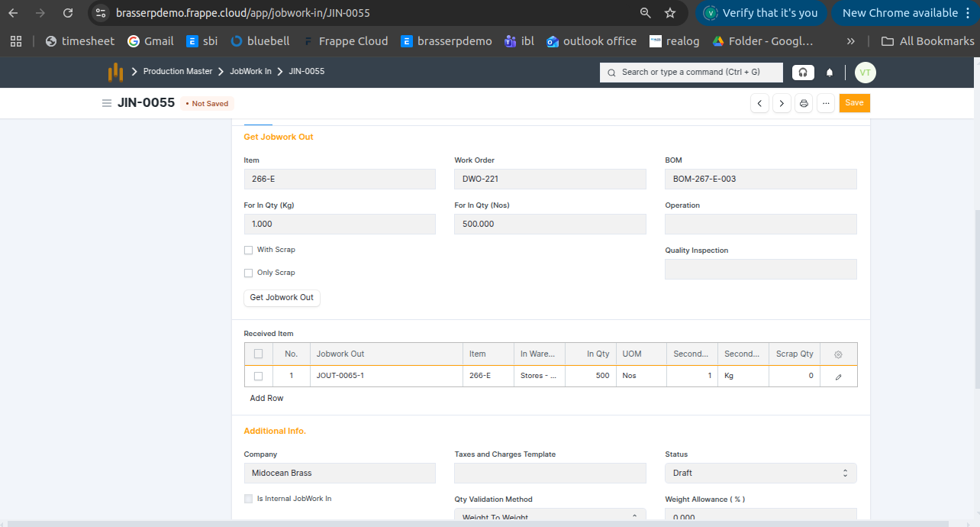Image resolution: width=980 pixels, height=527 pixels.
Task: Toggle the sidebar hamburger icon
Action: pos(107,103)
